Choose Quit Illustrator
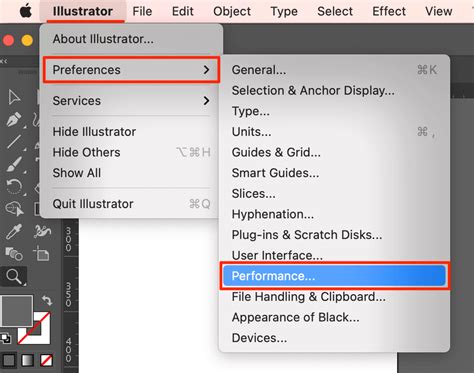The width and height of the screenshot is (474, 373). (131, 204)
